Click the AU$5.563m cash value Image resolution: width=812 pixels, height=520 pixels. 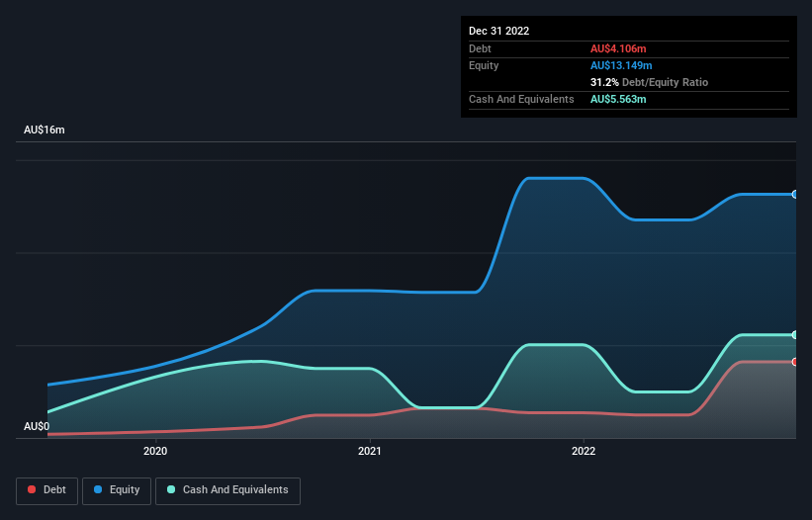point(618,99)
